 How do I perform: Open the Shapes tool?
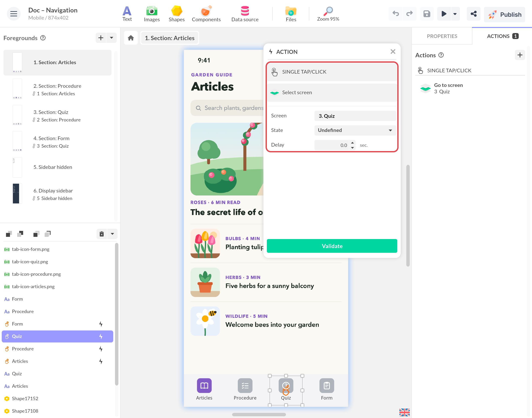pyautogui.click(x=176, y=14)
